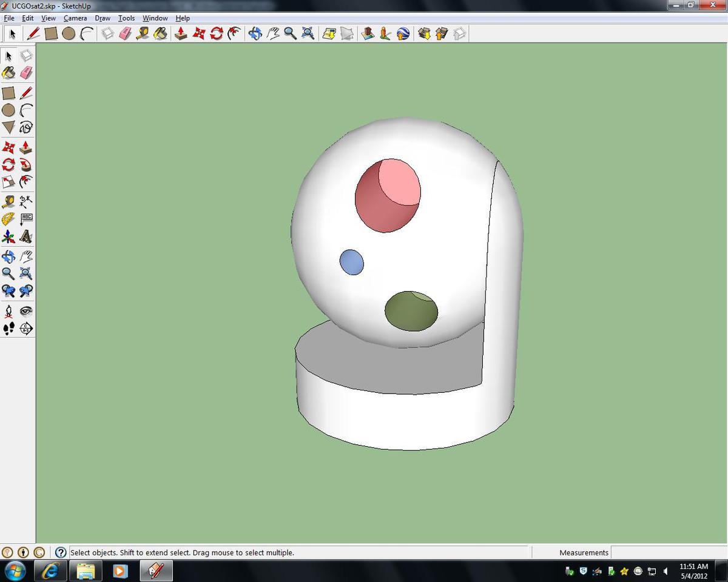Screen dimensions: 728x582
Task: Click the Add New Building icon
Action: 368,33
